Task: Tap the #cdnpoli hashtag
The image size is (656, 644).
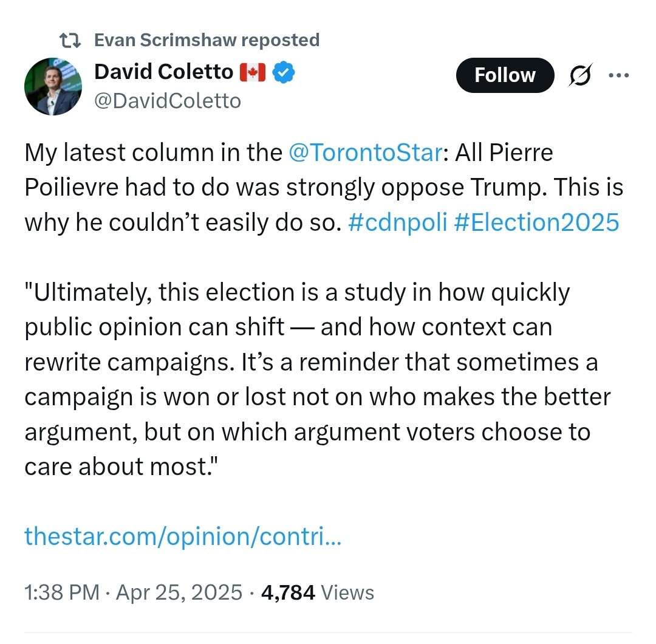Action: tap(398, 222)
